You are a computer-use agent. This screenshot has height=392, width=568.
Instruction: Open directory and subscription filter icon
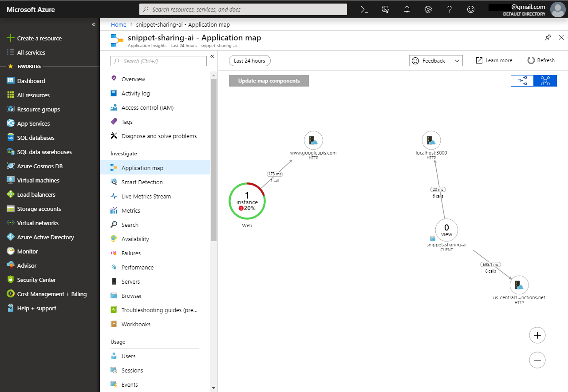click(x=385, y=9)
